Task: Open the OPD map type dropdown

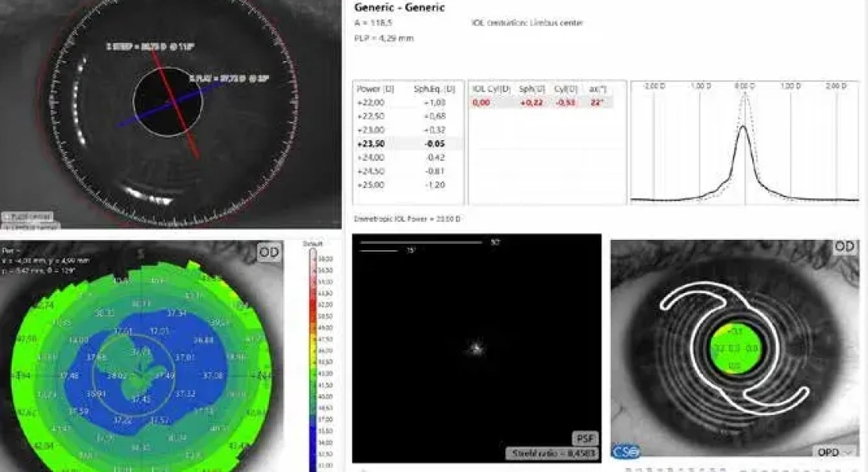Action: 833,452
